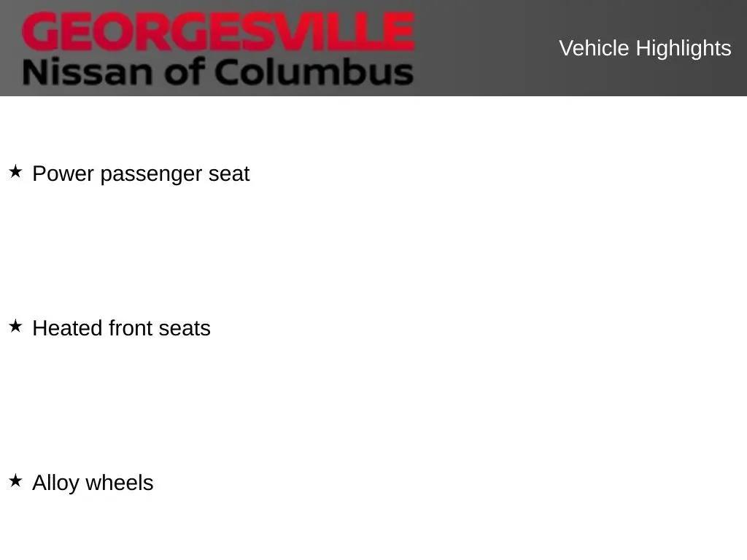Click the word seat in first highlight
This screenshot has width=747, height=560.
pyautogui.click(x=229, y=174)
